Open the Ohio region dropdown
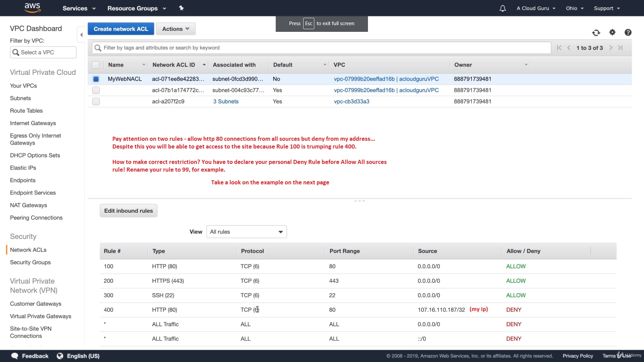Viewport: 644px width, 362px height. (x=575, y=8)
